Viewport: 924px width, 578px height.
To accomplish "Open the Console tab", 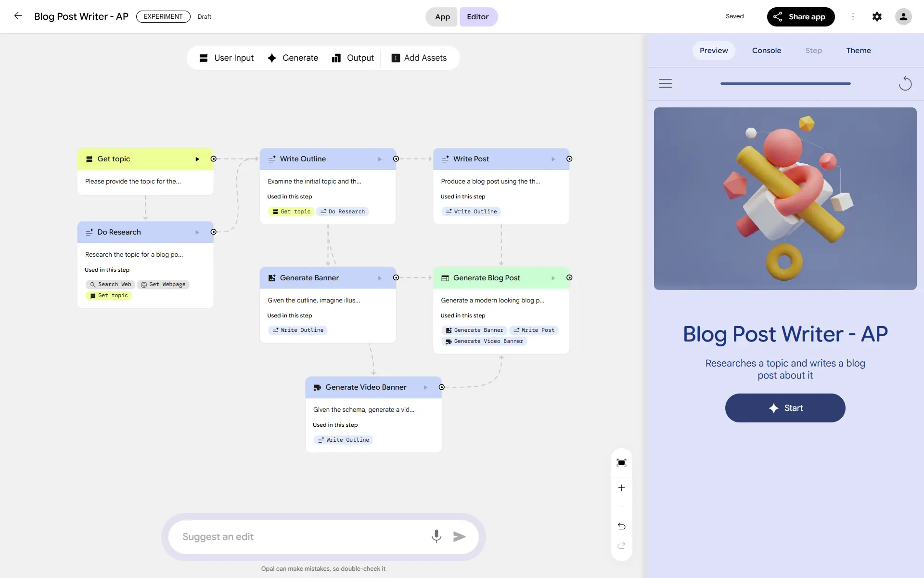I will [x=766, y=51].
